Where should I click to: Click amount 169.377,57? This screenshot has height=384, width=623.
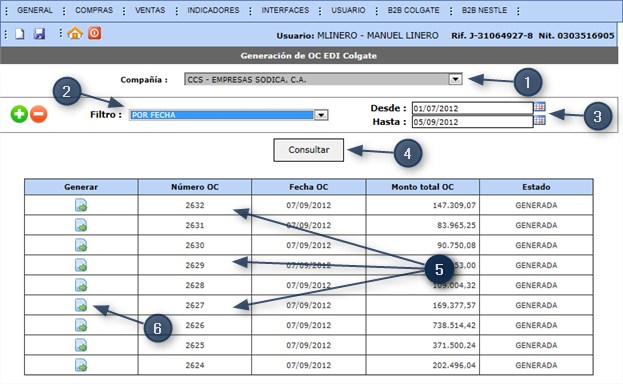click(454, 305)
